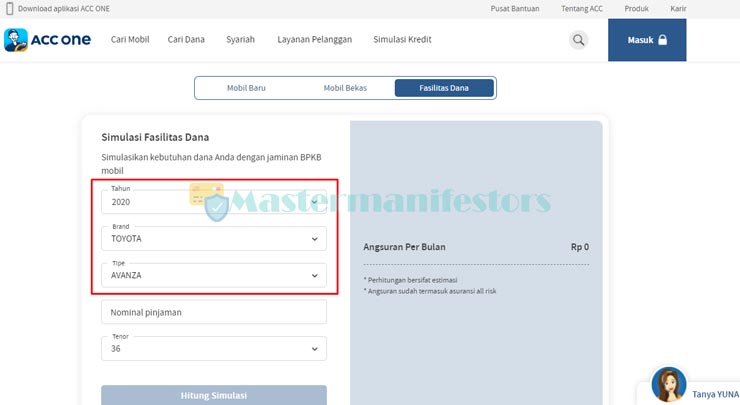This screenshot has height=405, width=740.
Task: Open Simulasi Kredit menu
Action: coord(402,40)
